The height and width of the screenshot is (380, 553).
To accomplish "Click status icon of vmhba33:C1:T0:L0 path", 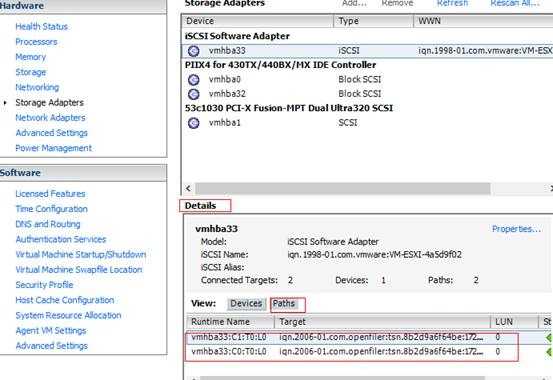I will point(548,338).
